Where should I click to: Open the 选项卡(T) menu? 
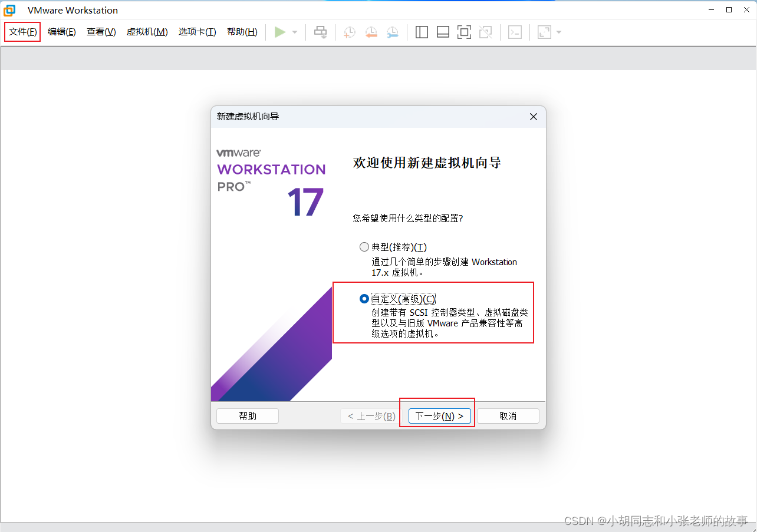198,32
